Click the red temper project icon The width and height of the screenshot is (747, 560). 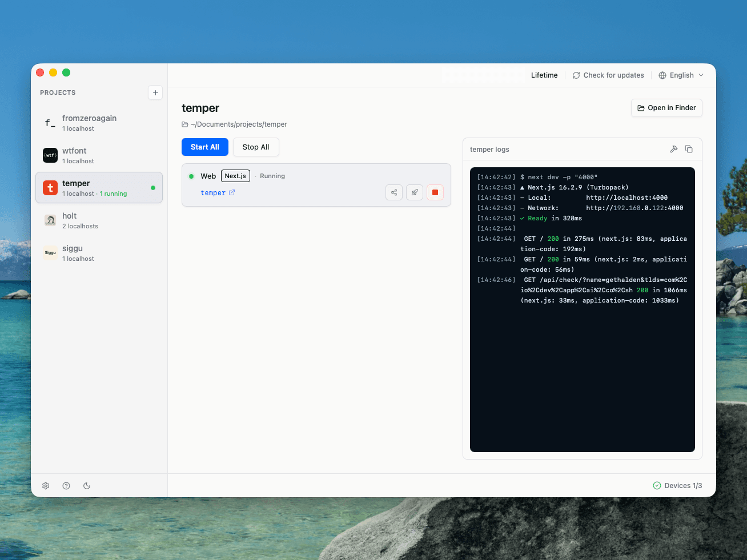pos(50,188)
